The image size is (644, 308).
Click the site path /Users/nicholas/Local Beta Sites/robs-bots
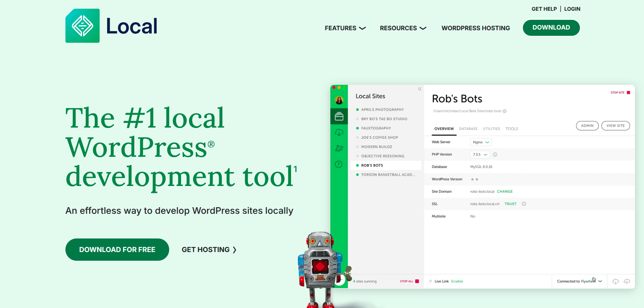coord(467,111)
